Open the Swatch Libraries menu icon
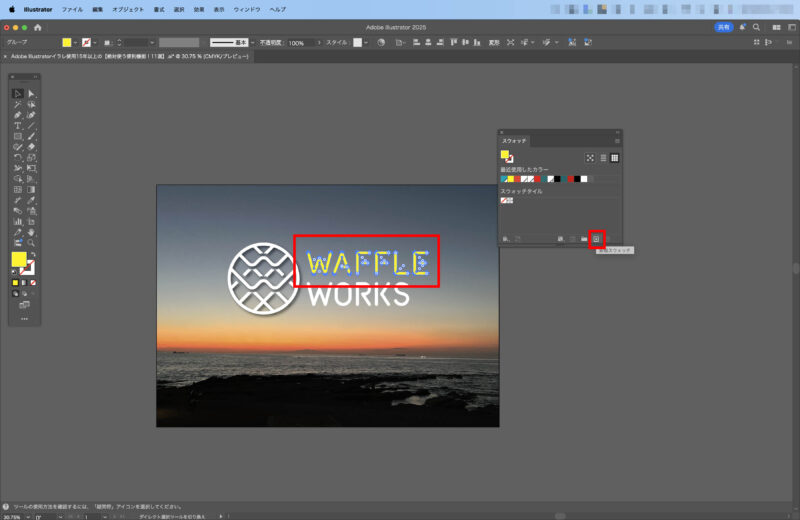 tap(506, 238)
